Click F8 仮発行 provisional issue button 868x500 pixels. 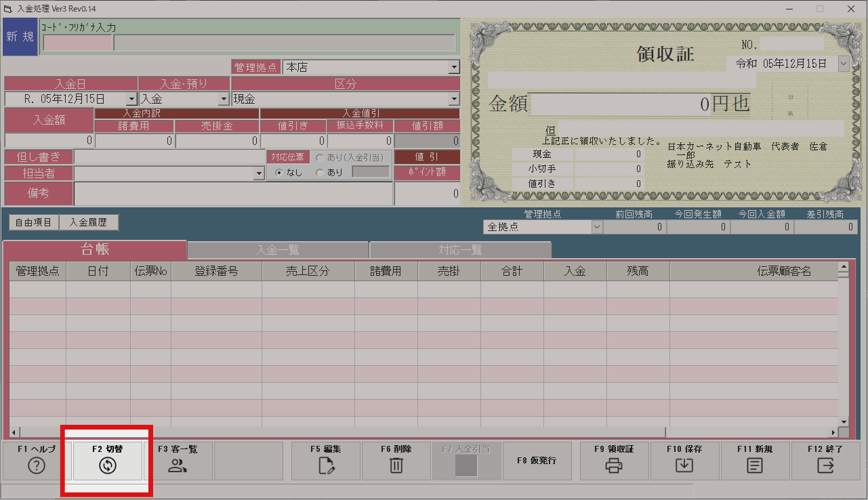(x=537, y=461)
